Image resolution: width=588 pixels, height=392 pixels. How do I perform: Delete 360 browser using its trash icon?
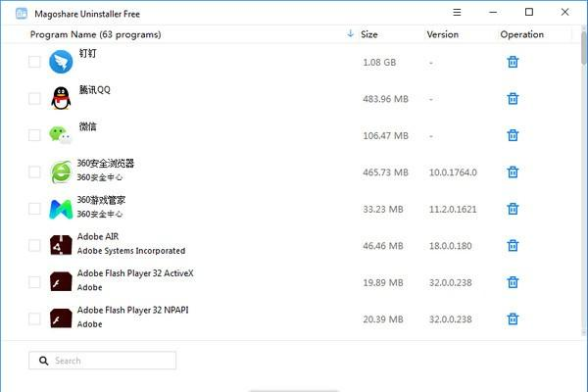tap(513, 172)
